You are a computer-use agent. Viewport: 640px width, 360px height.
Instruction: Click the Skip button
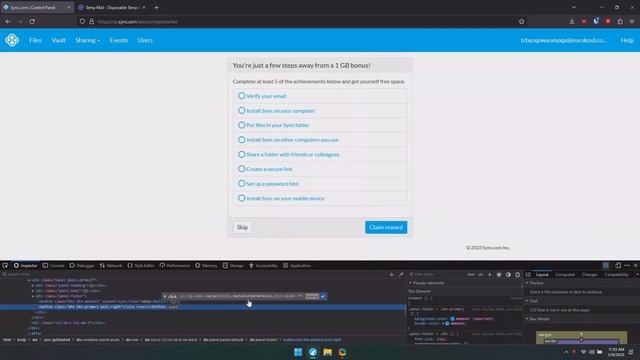[x=242, y=227]
